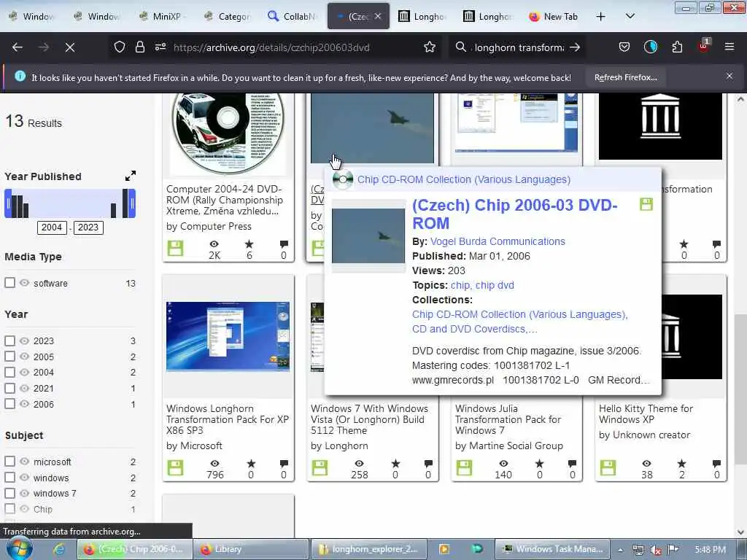747x560 pixels.
Task: Adjust the right Year Published slider handle
Action: click(132, 203)
